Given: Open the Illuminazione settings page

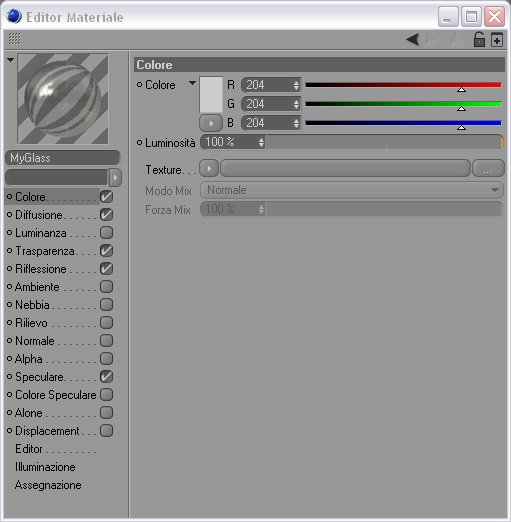Looking at the screenshot, I should [x=45, y=467].
